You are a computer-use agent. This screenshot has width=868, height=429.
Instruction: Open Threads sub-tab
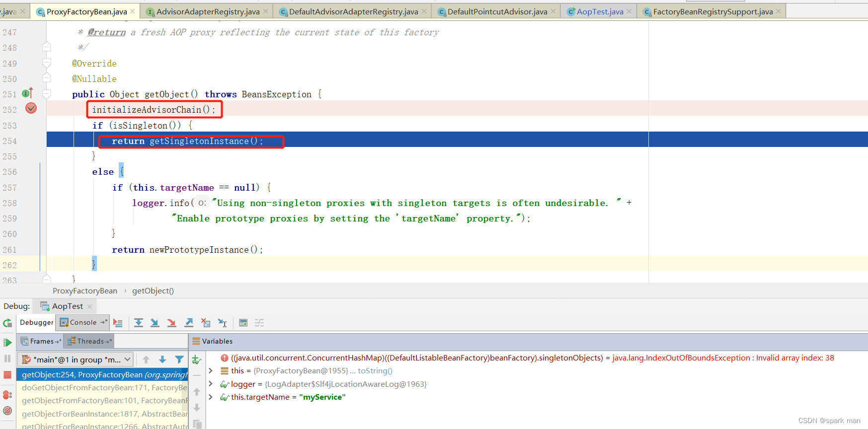pyautogui.click(x=89, y=341)
